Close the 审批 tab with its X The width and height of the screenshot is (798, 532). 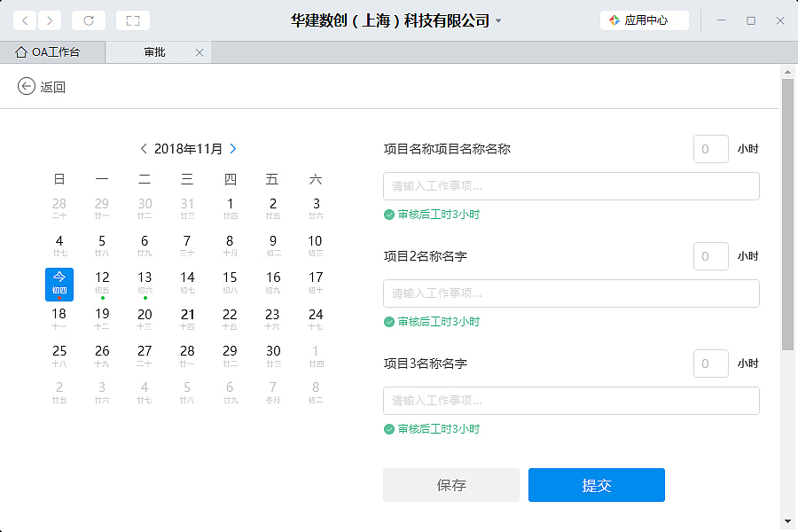[x=199, y=52]
